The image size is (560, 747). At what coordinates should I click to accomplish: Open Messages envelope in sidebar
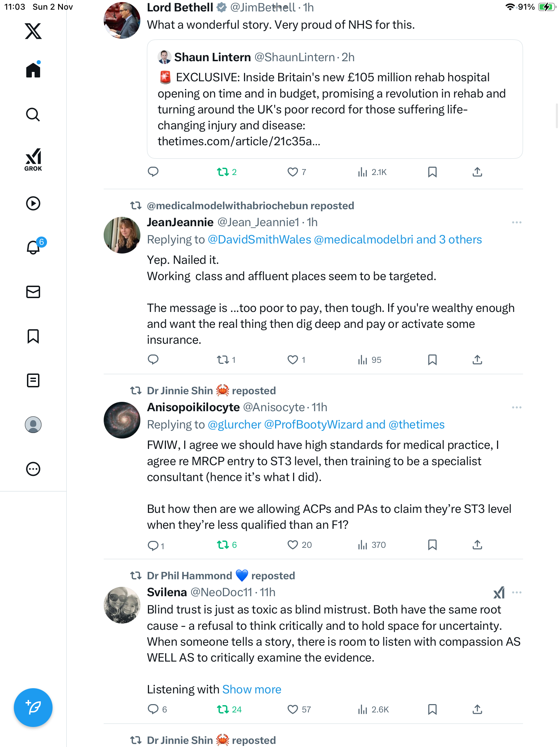point(33,292)
